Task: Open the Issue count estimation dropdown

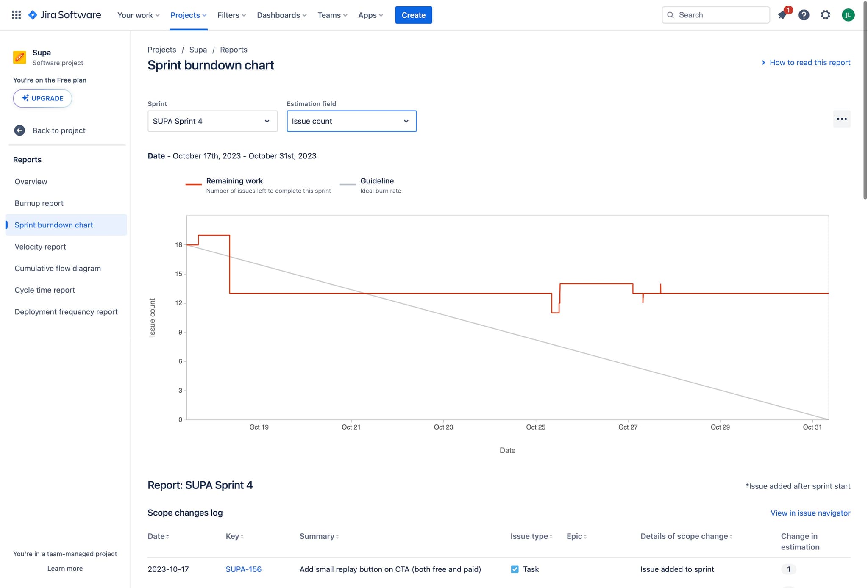Action: 351,121
